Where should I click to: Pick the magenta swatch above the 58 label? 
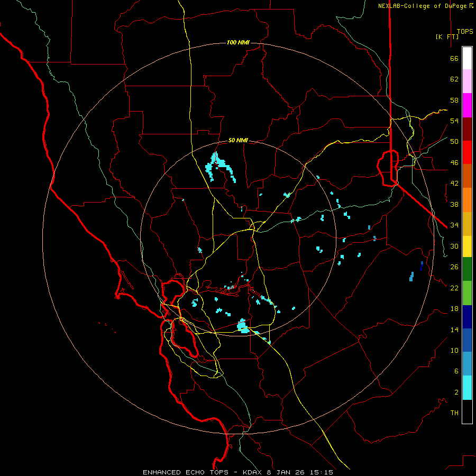tap(467, 105)
